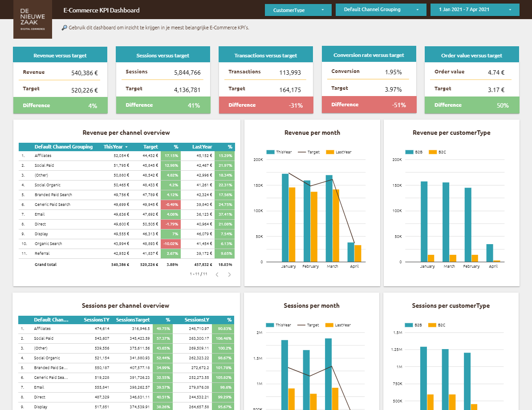Viewport: 532px width, 410px height.
Task: Click the 1 - 11 / 11 pagination label
Action: 199,274
